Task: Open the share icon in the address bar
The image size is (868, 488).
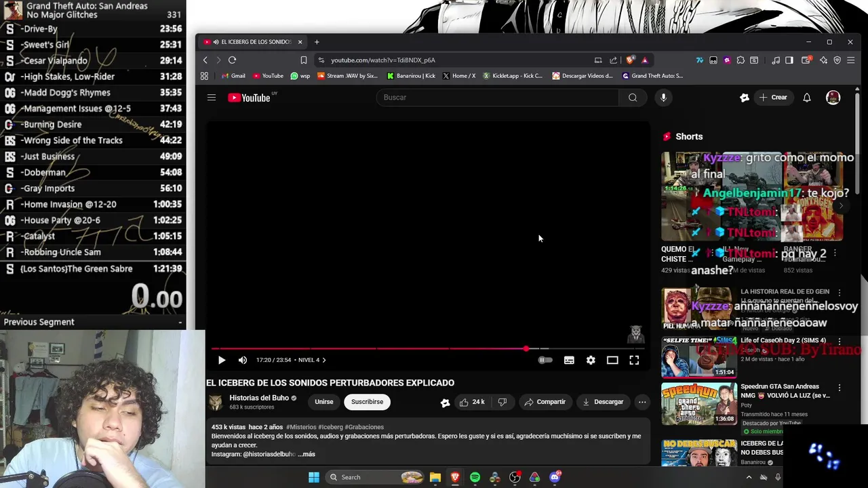Action: [614, 60]
